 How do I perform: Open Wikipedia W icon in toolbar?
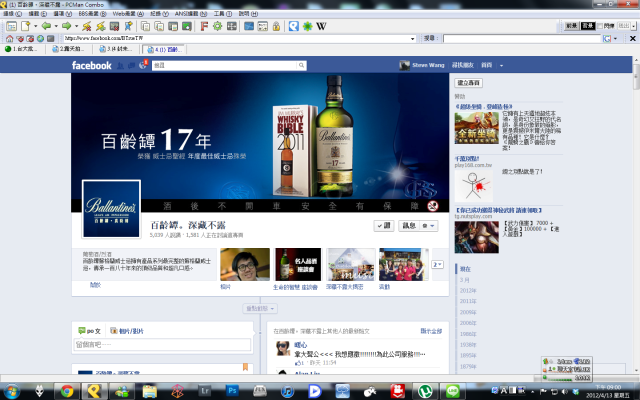(321, 26)
